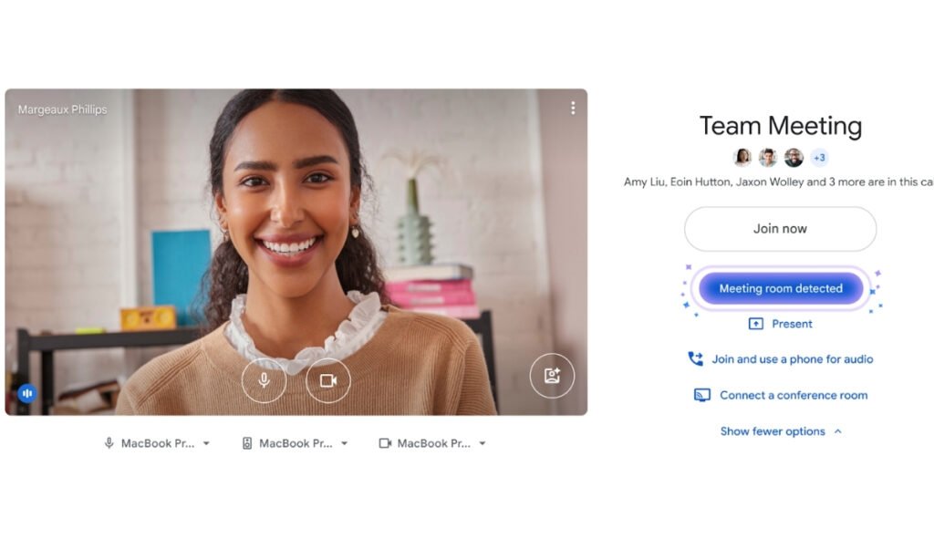
Task: Click a participant avatar thumbnail
Action: (743, 157)
